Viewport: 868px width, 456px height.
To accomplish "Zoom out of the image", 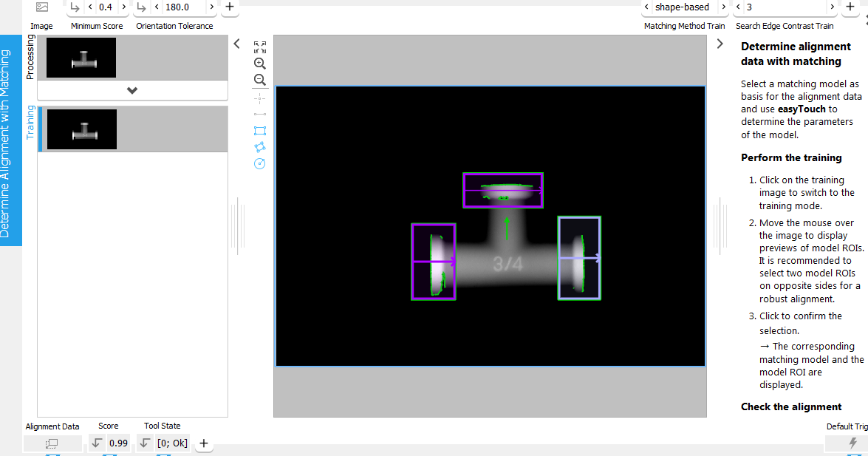I will 259,80.
